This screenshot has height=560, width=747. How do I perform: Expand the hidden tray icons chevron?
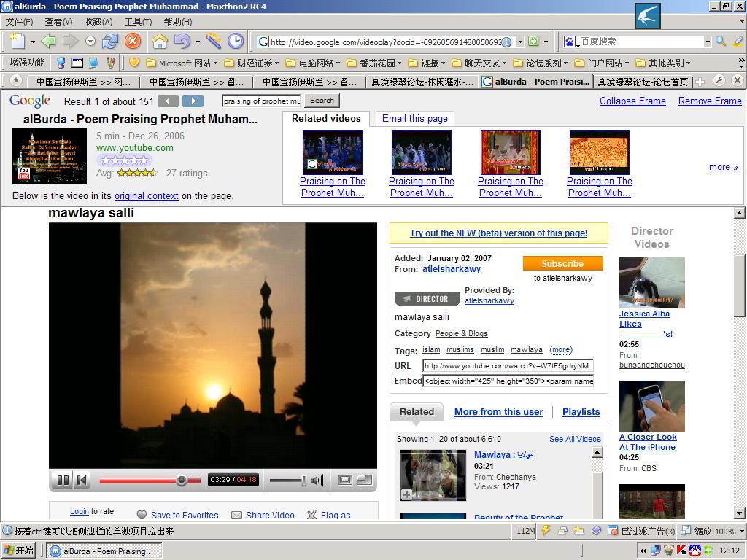click(x=643, y=551)
